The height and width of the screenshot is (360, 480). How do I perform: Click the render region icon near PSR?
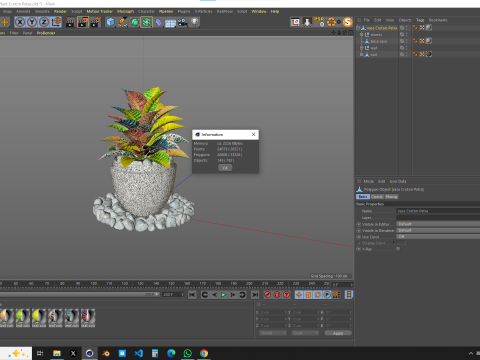point(295,22)
